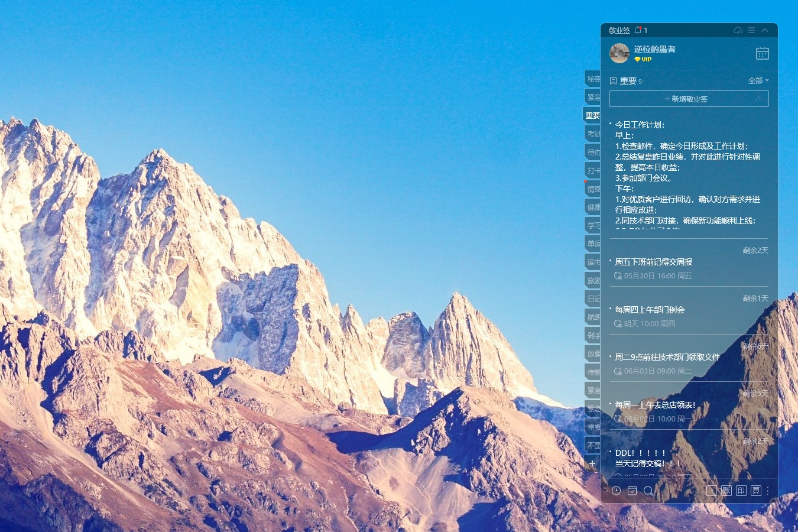This screenshot has width=798, height=532.
Task: Open the notification bell in title bar
Action: click(638, 30)
